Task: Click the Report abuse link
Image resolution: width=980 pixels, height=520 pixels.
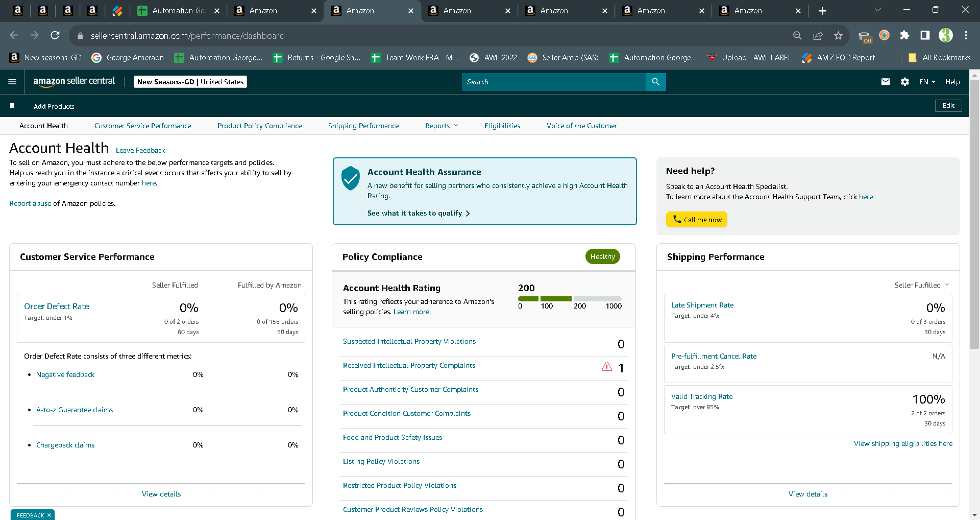Action: coord(30,203)
